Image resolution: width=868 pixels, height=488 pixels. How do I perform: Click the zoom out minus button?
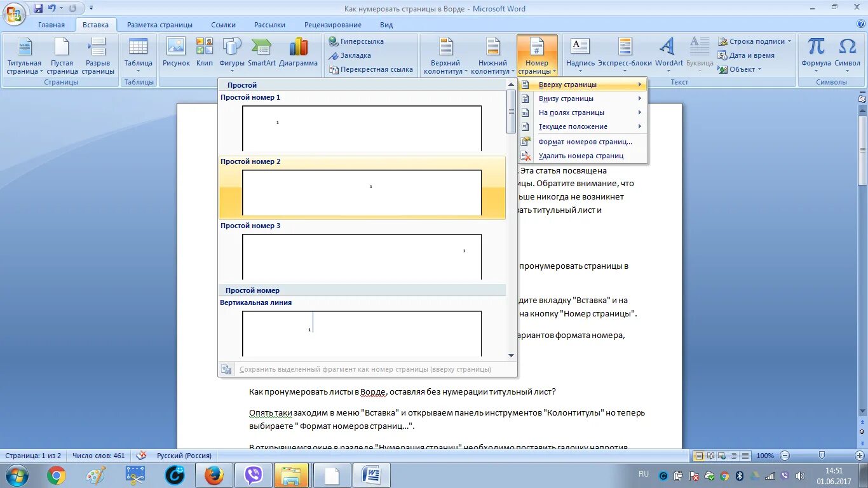(x=784, y=456)
